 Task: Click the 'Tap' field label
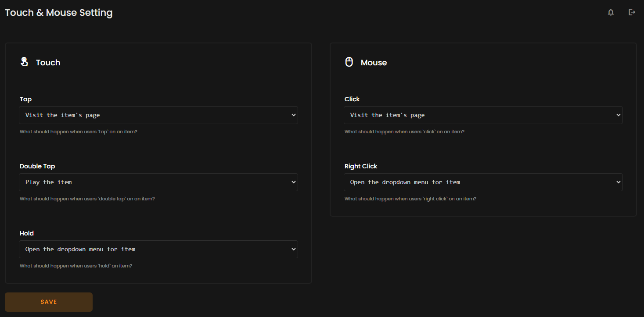pos(25,99)
